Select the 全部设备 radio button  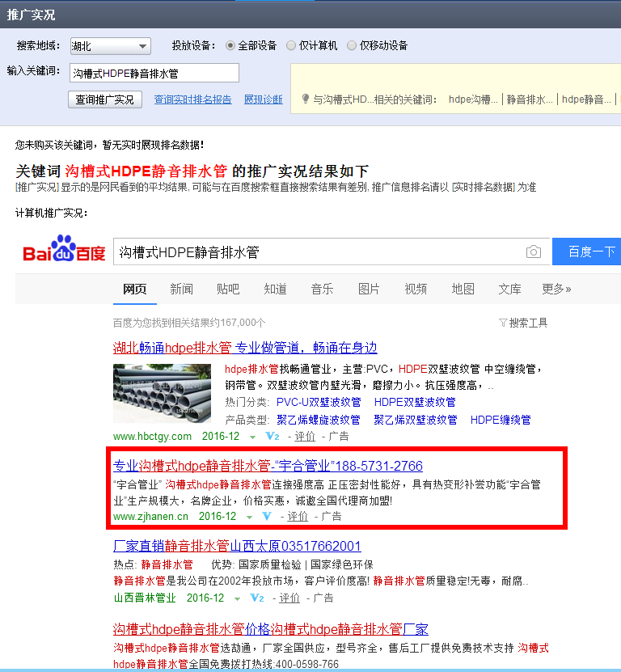pos(230,45)
